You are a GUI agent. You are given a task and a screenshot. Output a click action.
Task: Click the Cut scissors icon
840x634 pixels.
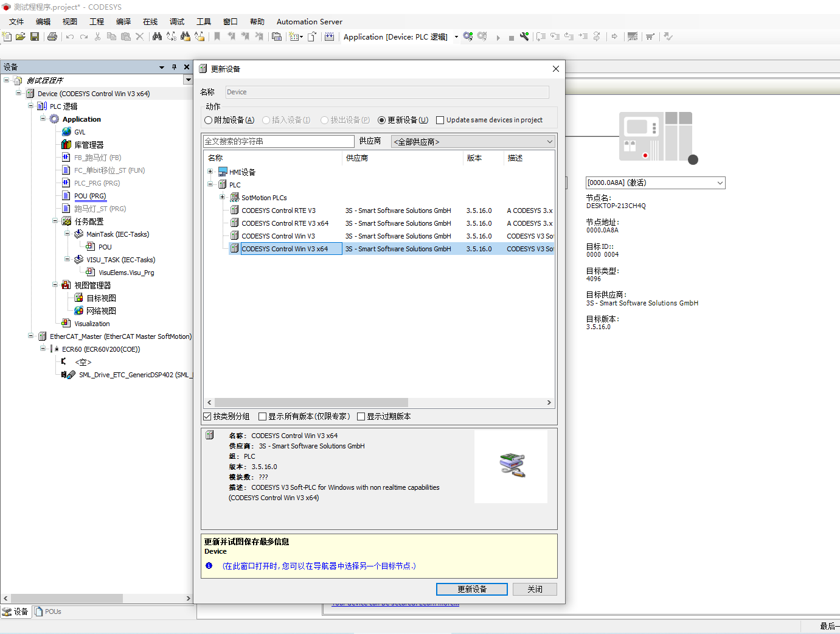97,37
